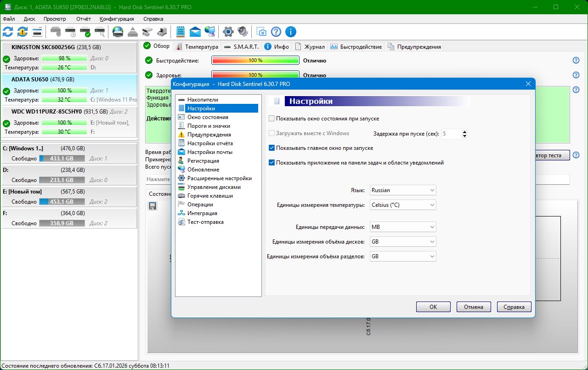The image size is (588, 370).
Task: Click the speaker sound icon in toolbar
Action: (243, 32)
